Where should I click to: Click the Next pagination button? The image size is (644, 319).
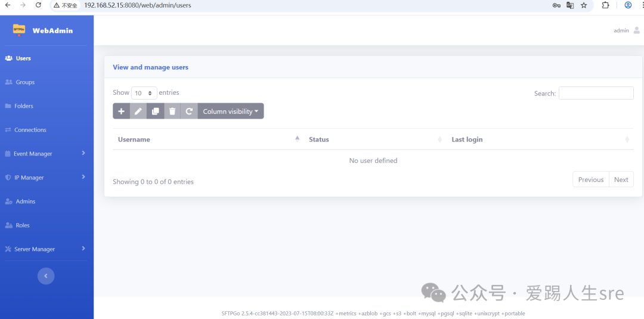pos(621,179)
